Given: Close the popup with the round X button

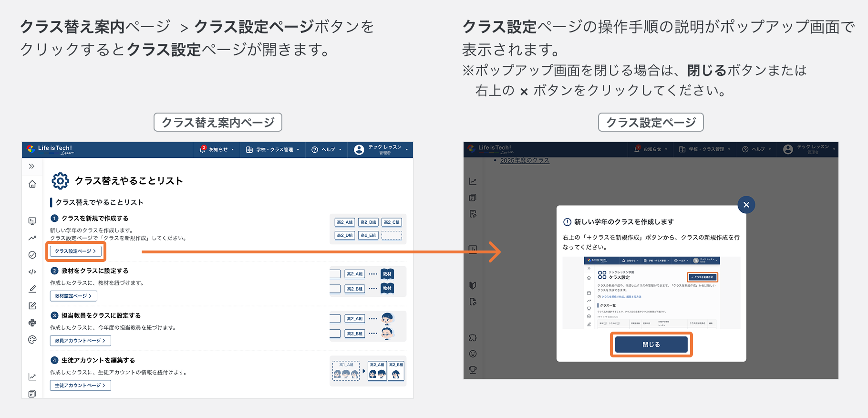Looking at the screenshot, I should 746,205.
